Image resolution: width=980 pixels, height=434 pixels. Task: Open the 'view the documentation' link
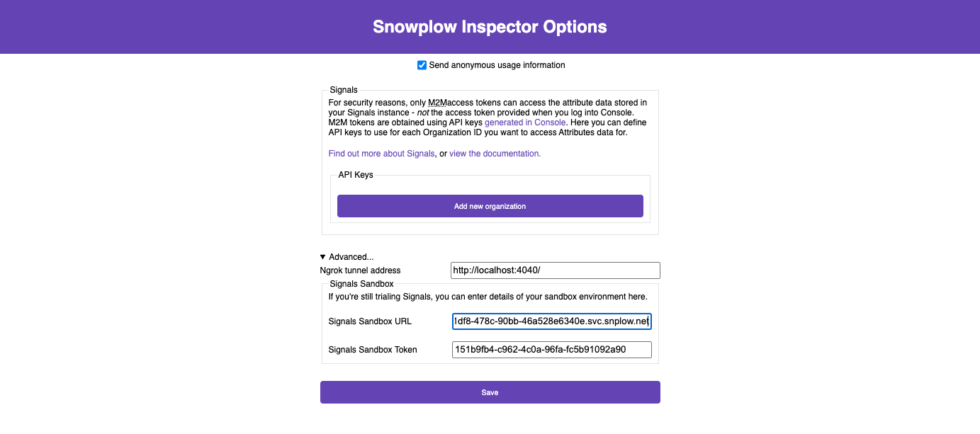point(494,153)
